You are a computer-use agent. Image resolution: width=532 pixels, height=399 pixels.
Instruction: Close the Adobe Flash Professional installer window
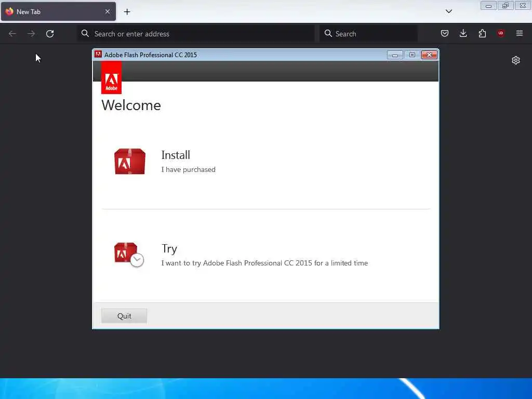coord(429,55)
